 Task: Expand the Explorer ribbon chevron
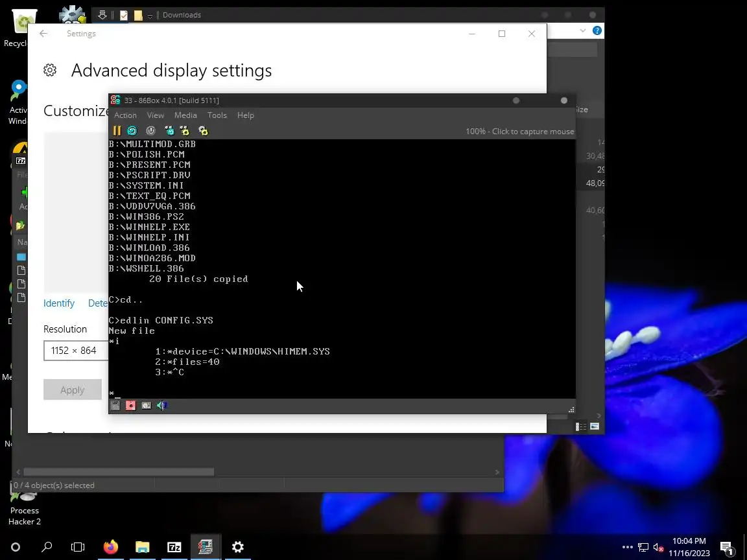pos(583,30)
